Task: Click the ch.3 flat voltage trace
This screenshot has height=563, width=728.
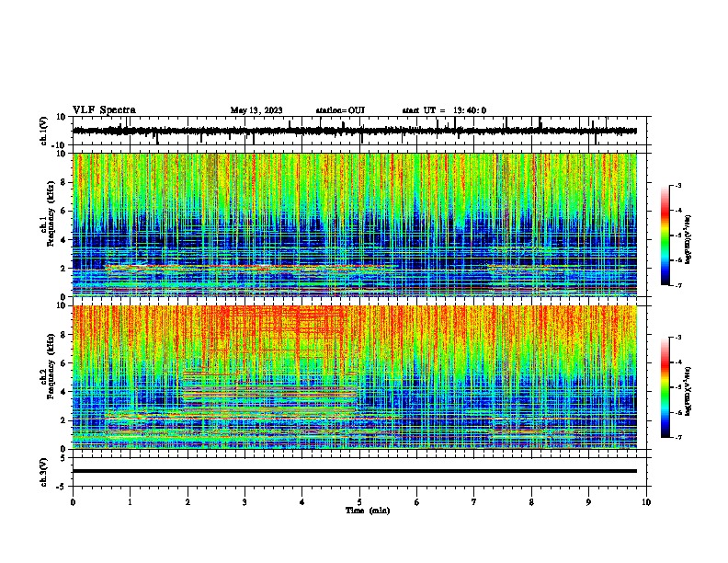Action: [x=355, y=471]
